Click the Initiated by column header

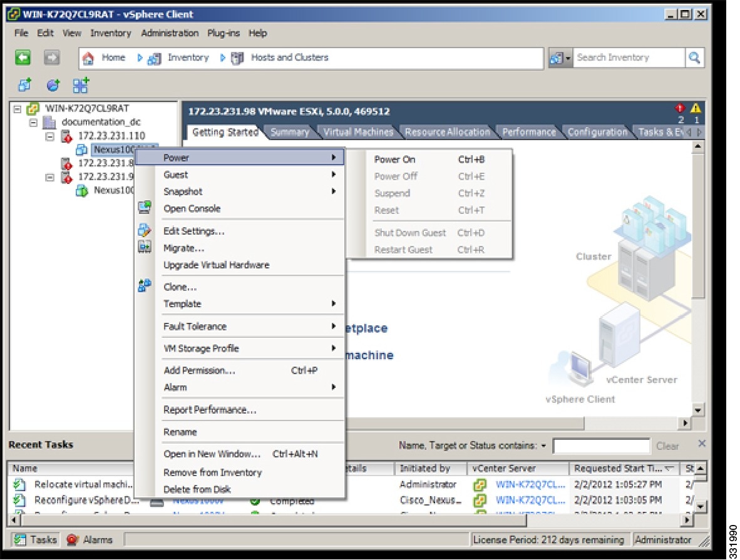tap(430, 469)
